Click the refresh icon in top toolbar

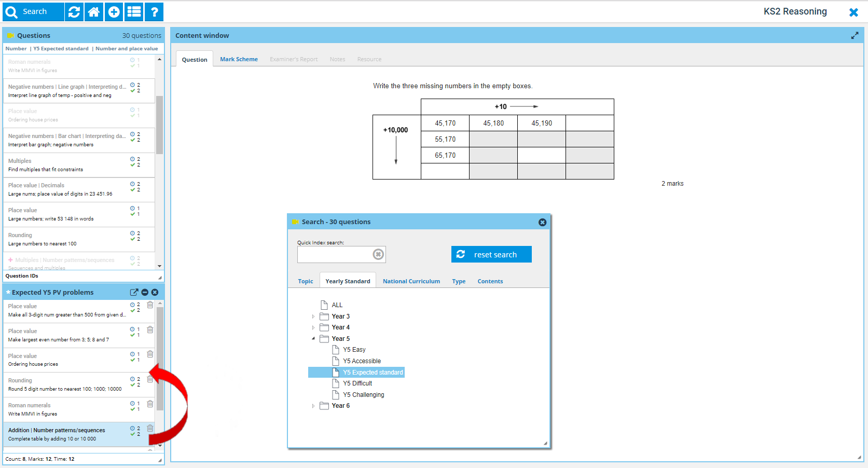(x=74, y=12)
